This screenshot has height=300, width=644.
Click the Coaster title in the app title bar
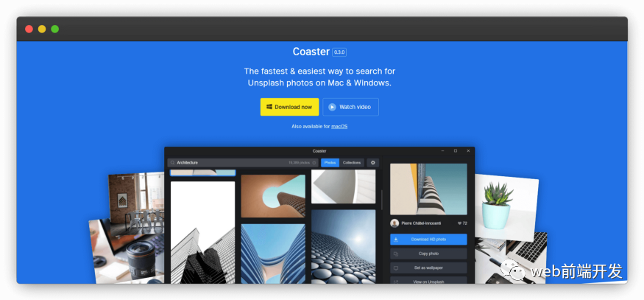point(319,151)
